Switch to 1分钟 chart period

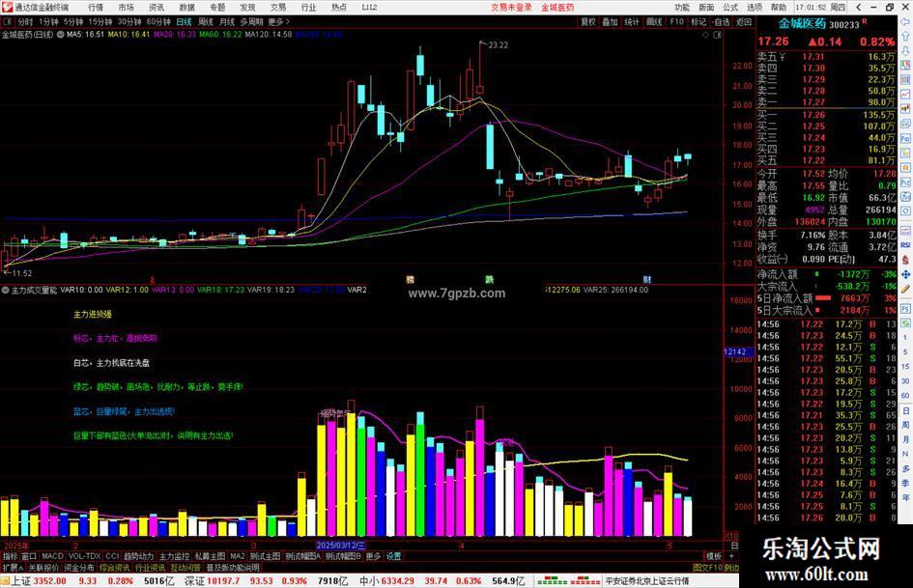click(48, 21)
